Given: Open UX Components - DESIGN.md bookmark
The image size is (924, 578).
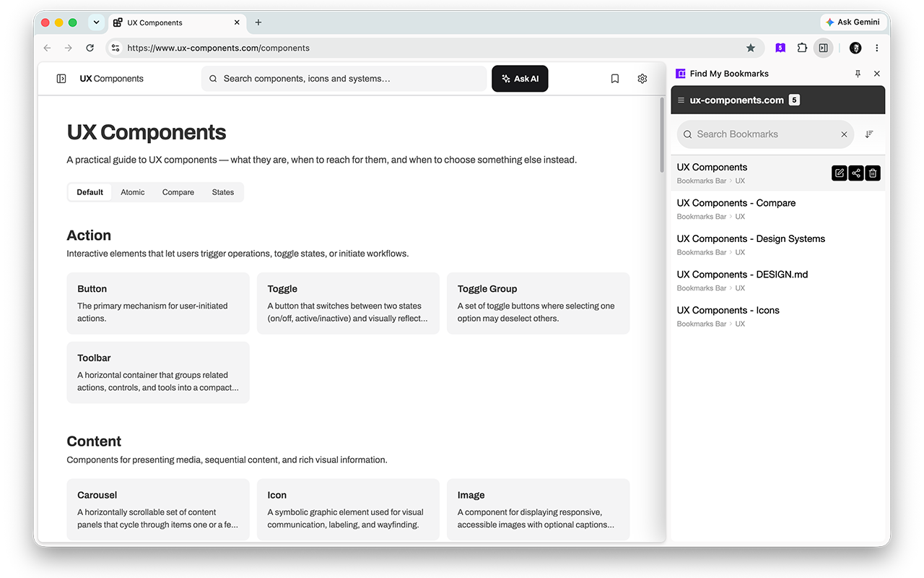Looking at the screenshot, I should pyautogui.click(x=778, y=281).
